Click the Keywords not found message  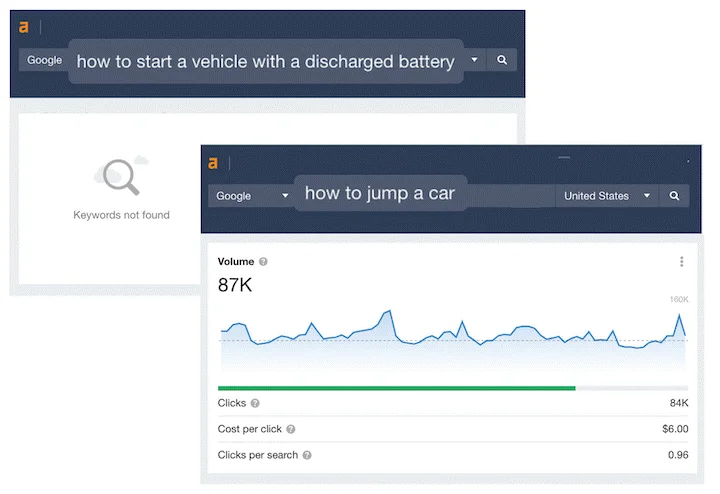[x=121, y=215]
